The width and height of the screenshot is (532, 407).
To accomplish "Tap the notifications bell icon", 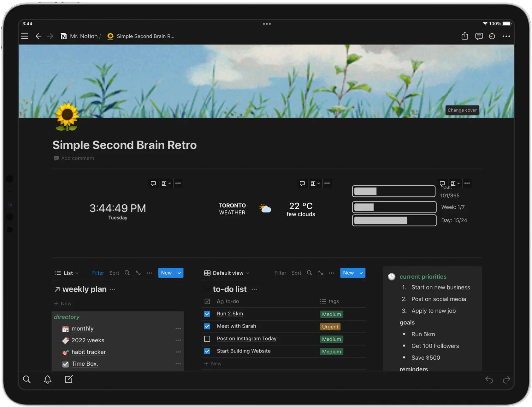I will pos(48,379).
